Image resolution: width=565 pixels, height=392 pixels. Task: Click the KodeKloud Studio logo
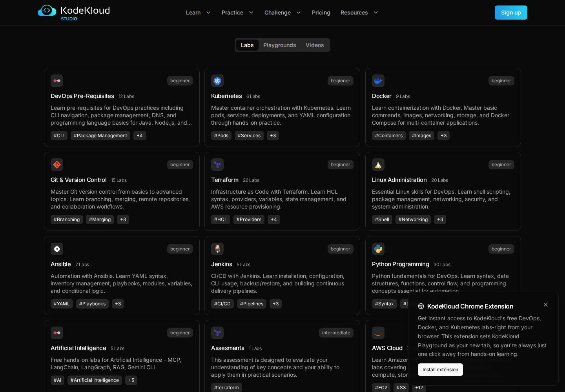74,13
